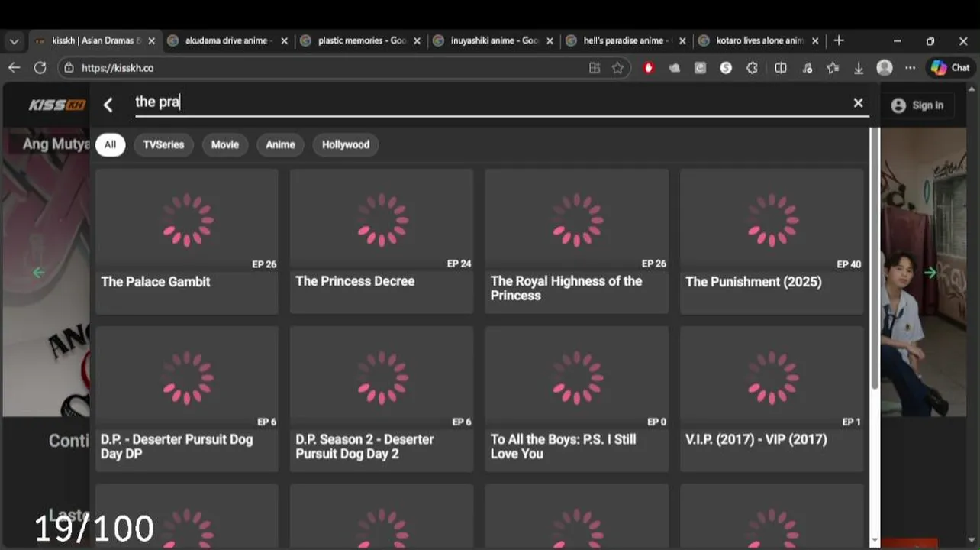
Task: Open The Palace Gambit result thumbnail
Action: [x=187, y=220]
